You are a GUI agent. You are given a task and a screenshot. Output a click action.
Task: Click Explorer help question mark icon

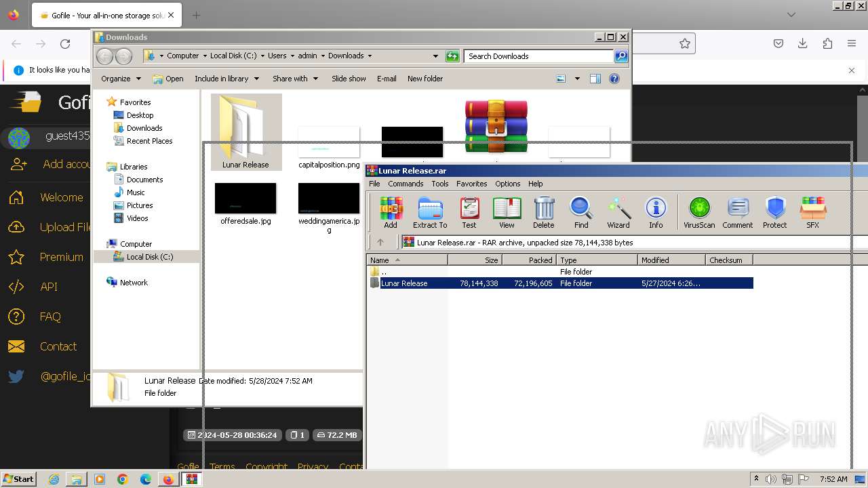(x=614, y=79)
